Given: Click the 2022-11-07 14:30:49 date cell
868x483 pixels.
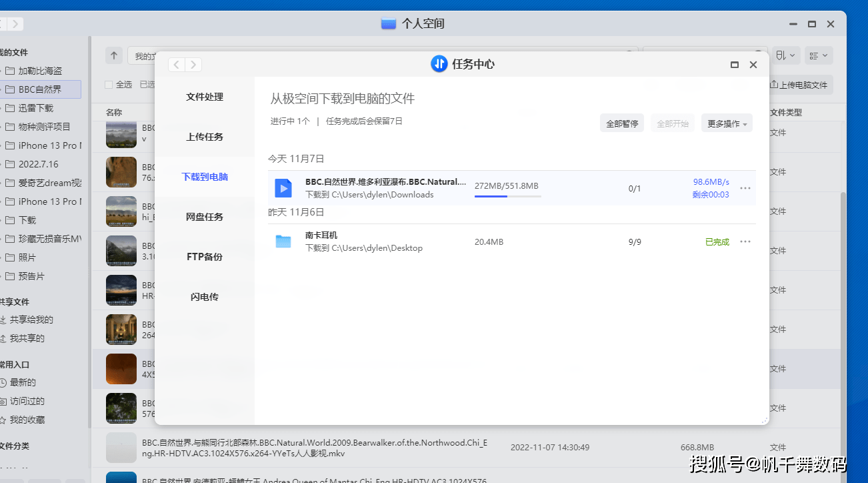Looking at the screenshot, I should [550, 448].
